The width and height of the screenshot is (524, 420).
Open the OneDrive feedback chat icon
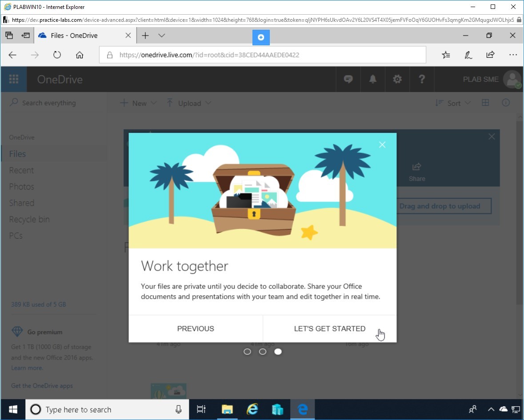pos(348,79)
